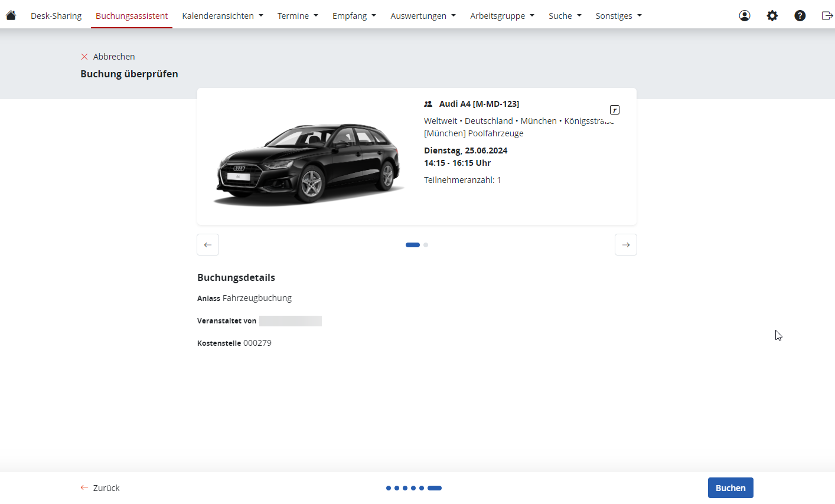Viewport: 835px width, 504px height.
Task: Go to the home icon
Action: point(11,15)
